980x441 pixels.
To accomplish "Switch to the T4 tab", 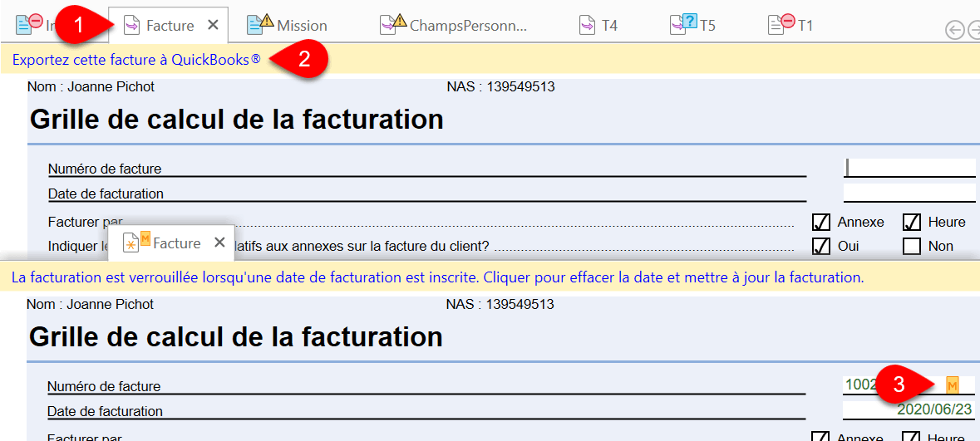I will (598, 26).
